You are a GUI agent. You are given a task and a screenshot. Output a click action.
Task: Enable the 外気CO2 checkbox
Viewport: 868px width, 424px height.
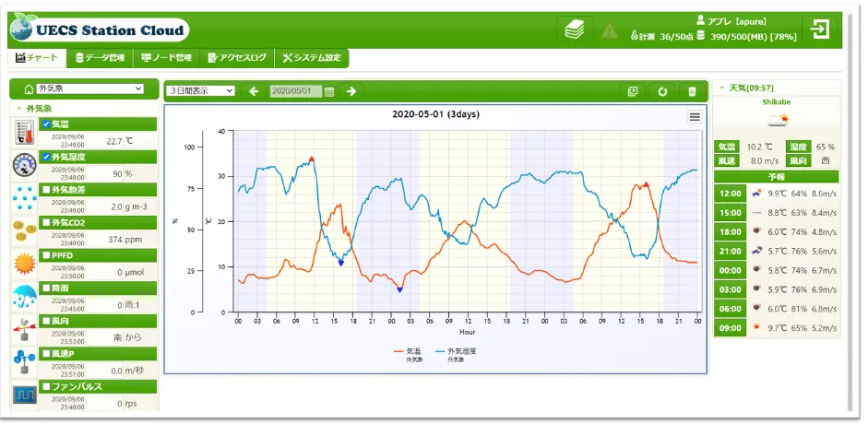coord(46,222)
